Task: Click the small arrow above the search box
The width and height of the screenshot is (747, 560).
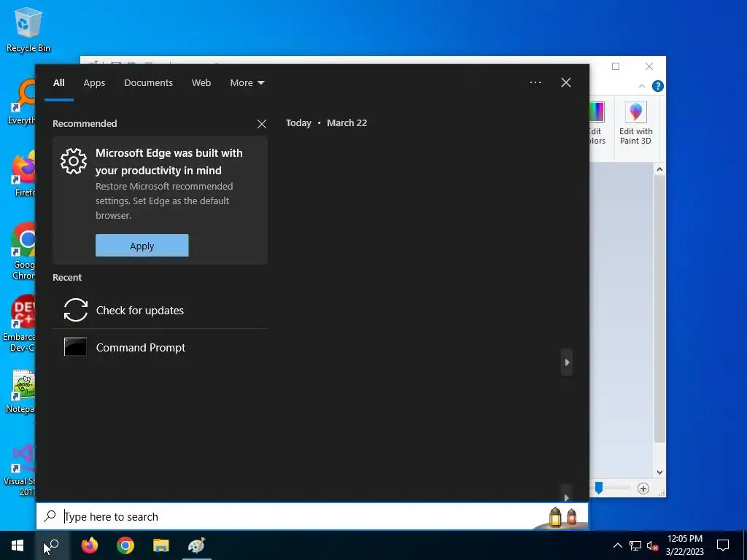Action: click(566, 497)
